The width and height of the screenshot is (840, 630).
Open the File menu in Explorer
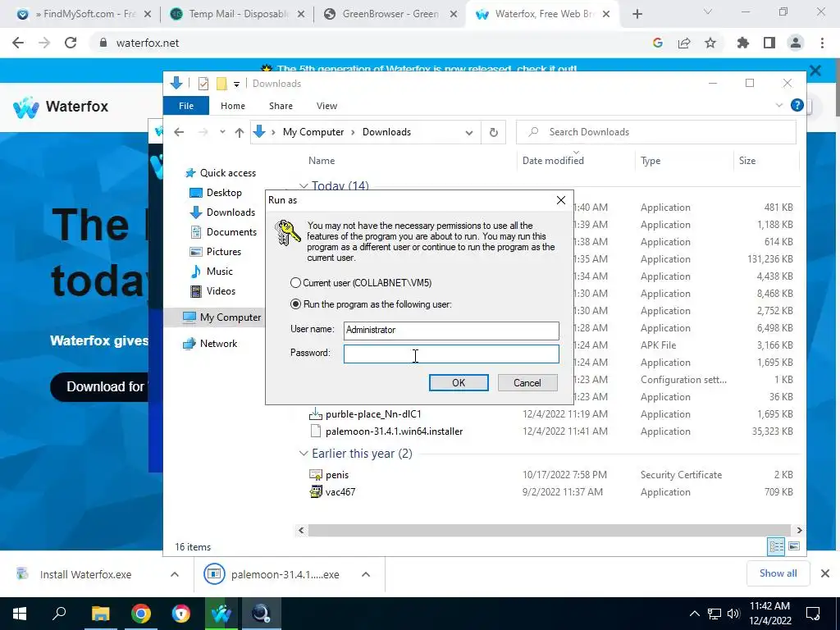tap(186, 106)
